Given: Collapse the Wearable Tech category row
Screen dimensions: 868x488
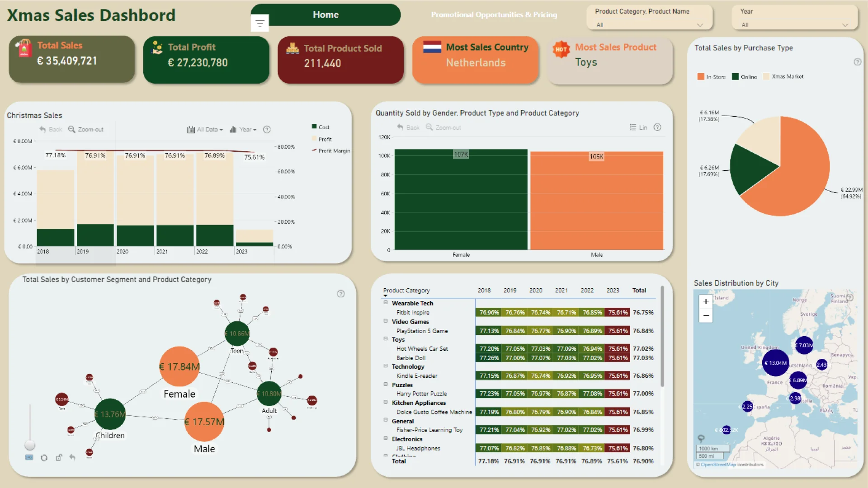Looking at the screenshot, I should (386, 303).
